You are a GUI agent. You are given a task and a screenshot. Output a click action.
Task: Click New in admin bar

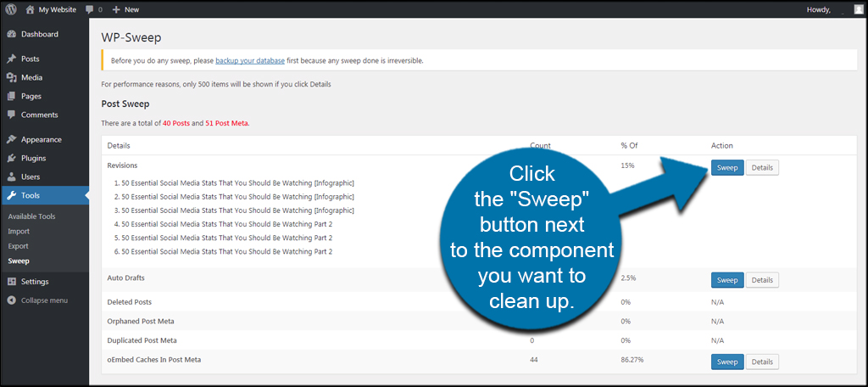pyautogui.click(x=131, y=9)
